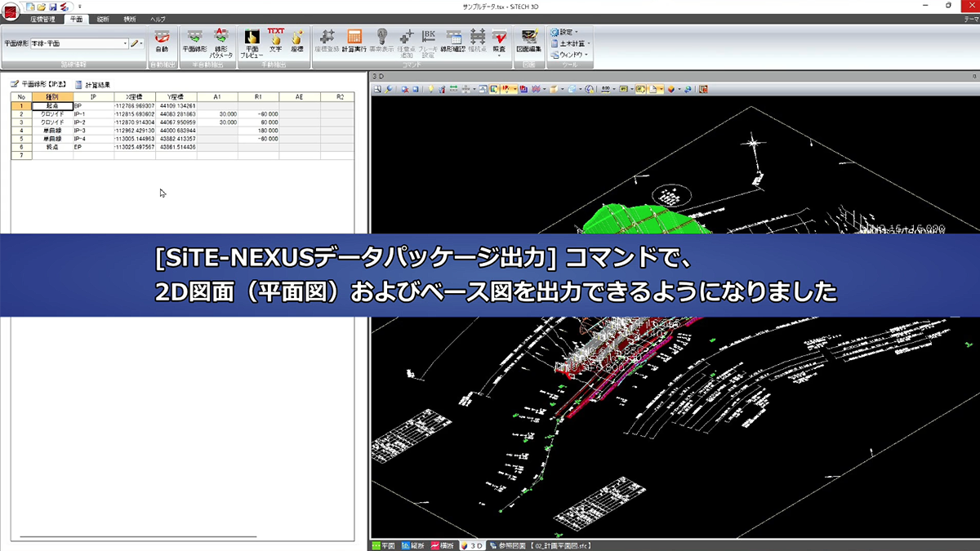This screenshot has width=980, height=551.
Task: Toggle 線形確認 display option
Action: 452,39
